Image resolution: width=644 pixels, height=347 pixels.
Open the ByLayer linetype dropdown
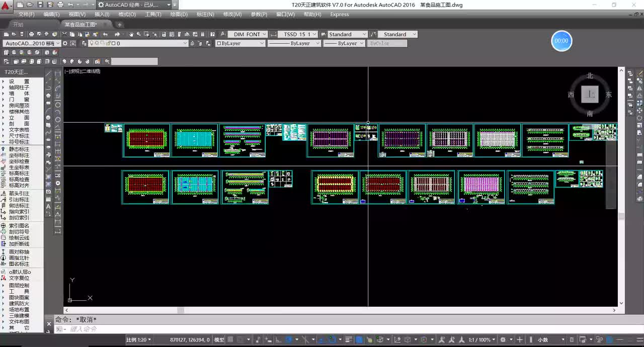point(294,43)
